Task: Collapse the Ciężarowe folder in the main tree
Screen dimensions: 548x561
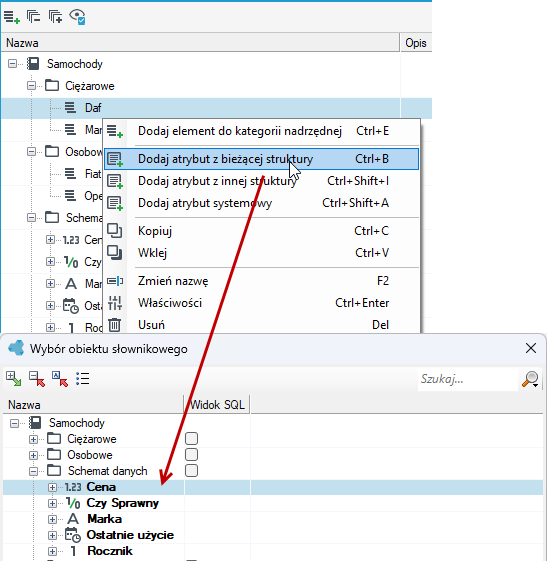Action: coord(31,86)
